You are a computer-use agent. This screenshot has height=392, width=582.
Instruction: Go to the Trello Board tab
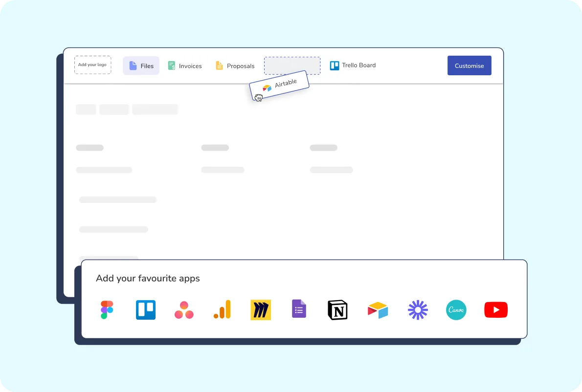353,65
